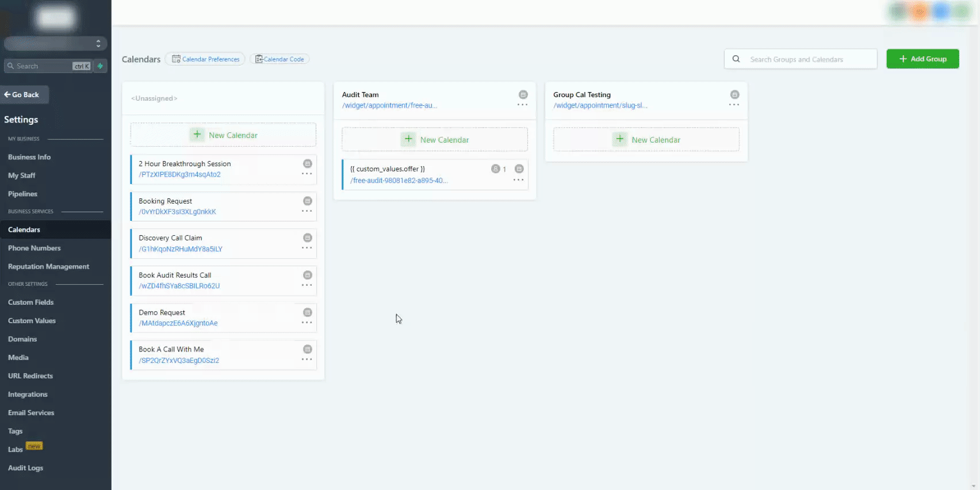
Task: Click the Group Cal Testing group icon
Action: pyautogui.click(x=734, y=94)
